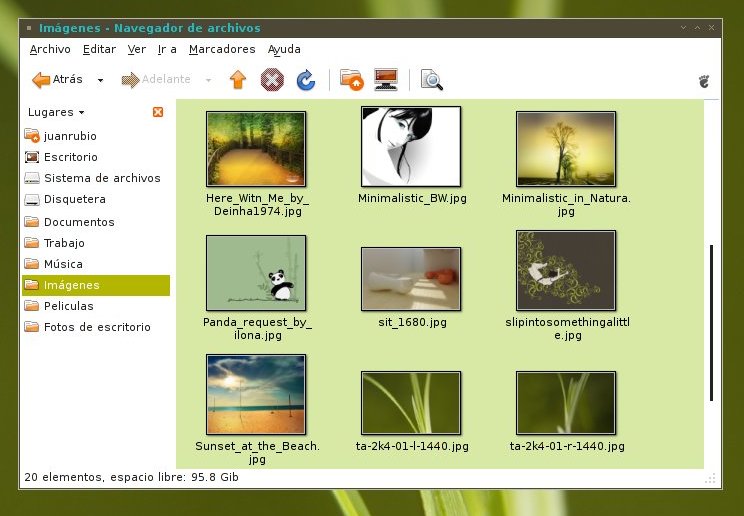744x516 pixels.
Task: Open the Documentos bookmark
Action: pos(96,222)
